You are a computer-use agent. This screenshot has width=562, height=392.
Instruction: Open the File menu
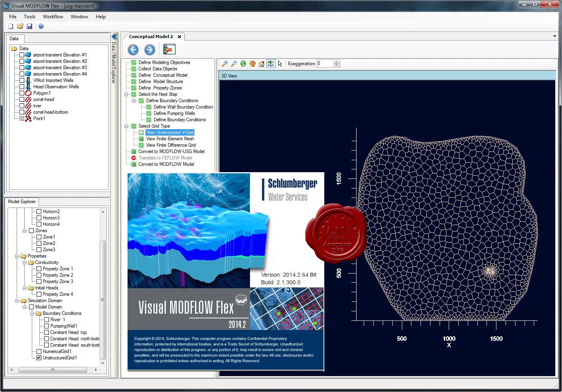tap(13, 17)
